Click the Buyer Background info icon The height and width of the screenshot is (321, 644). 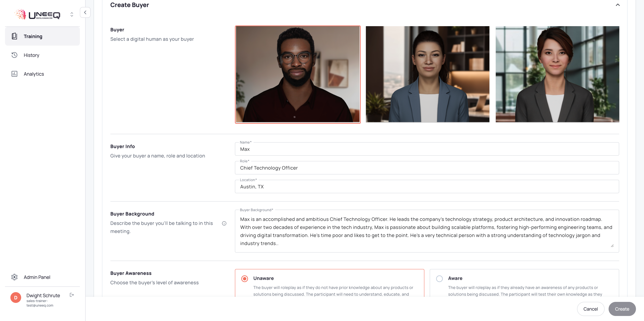pyautogui.click(x=224, y=223)
